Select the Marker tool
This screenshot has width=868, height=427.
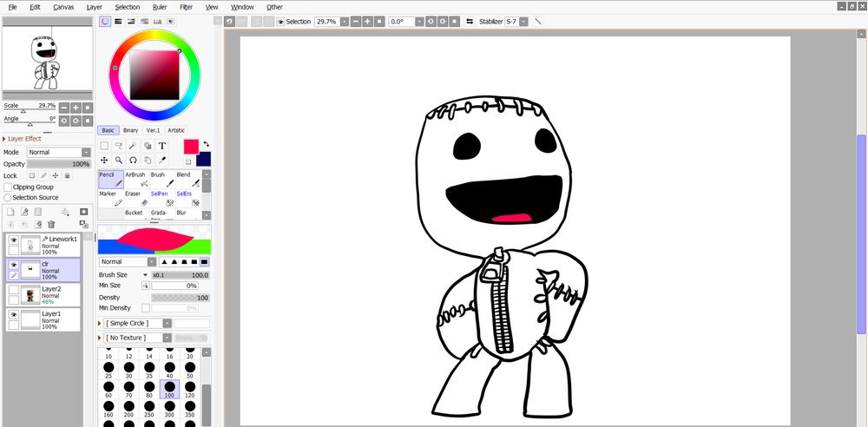coord(111,199)
